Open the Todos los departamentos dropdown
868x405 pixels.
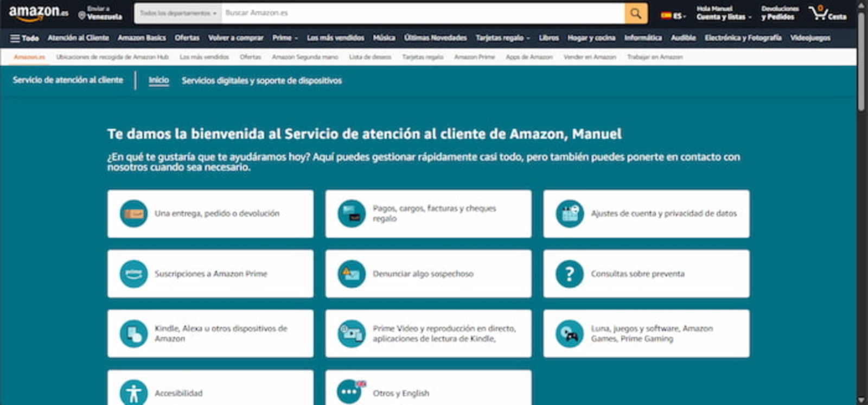(178, 13)
